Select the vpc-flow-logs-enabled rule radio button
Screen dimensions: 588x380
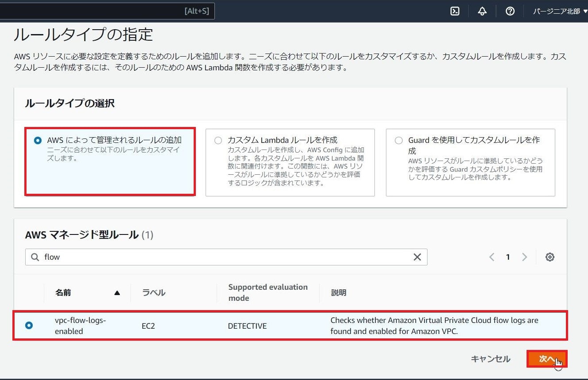coord(29,326)
